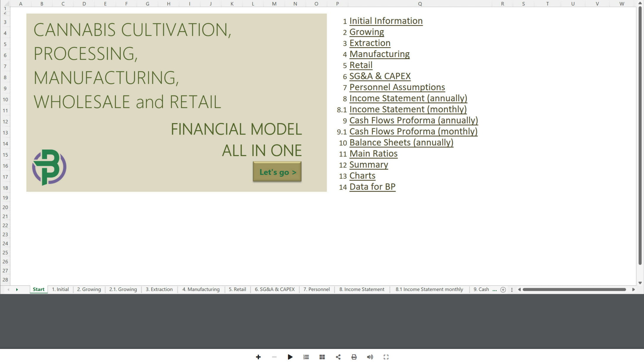Share the document via share icon
The width and height of the screenshot is (644, 364).
338,357
